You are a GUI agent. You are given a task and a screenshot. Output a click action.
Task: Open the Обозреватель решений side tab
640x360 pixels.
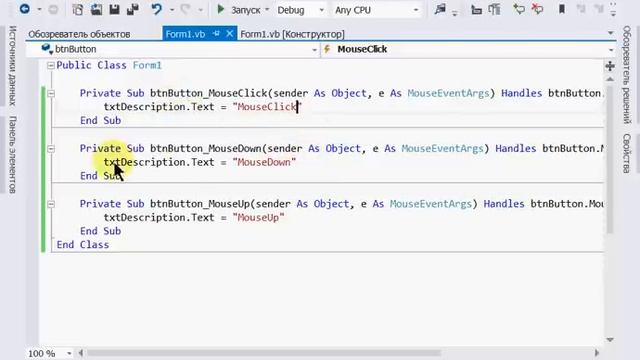coord(627,75)
